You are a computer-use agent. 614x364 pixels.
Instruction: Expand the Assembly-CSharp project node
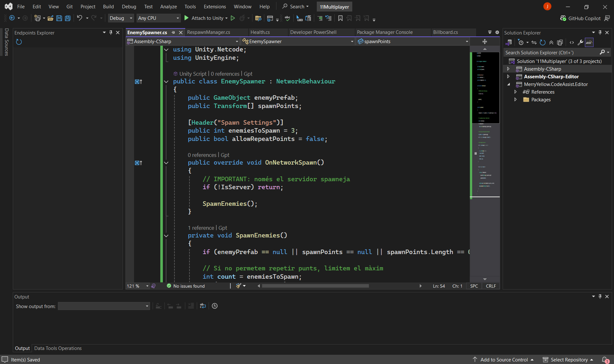pyautogui.click(x=508, y=69)
